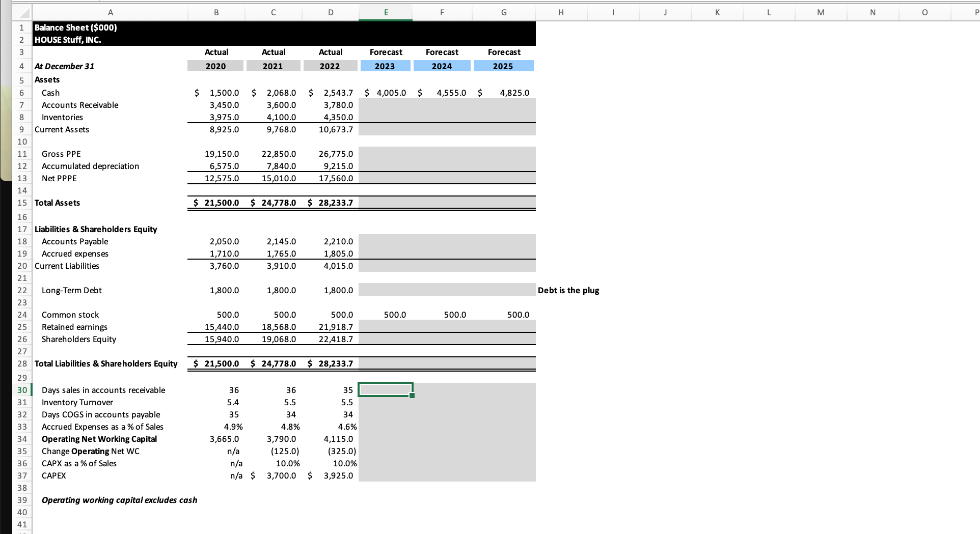Select the 2023 forecast year header cell
This screenshot has width=980, height=534.
385,66
